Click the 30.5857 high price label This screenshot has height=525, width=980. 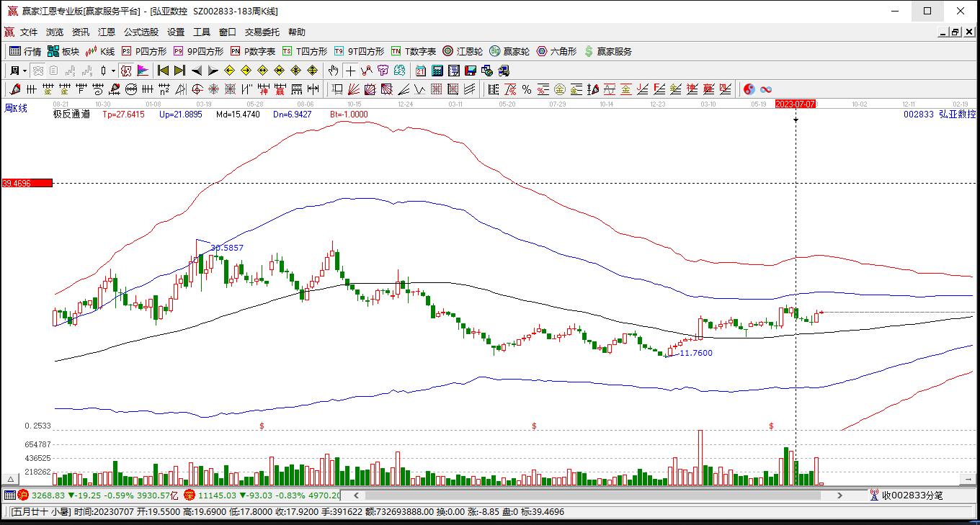(227, 248)
